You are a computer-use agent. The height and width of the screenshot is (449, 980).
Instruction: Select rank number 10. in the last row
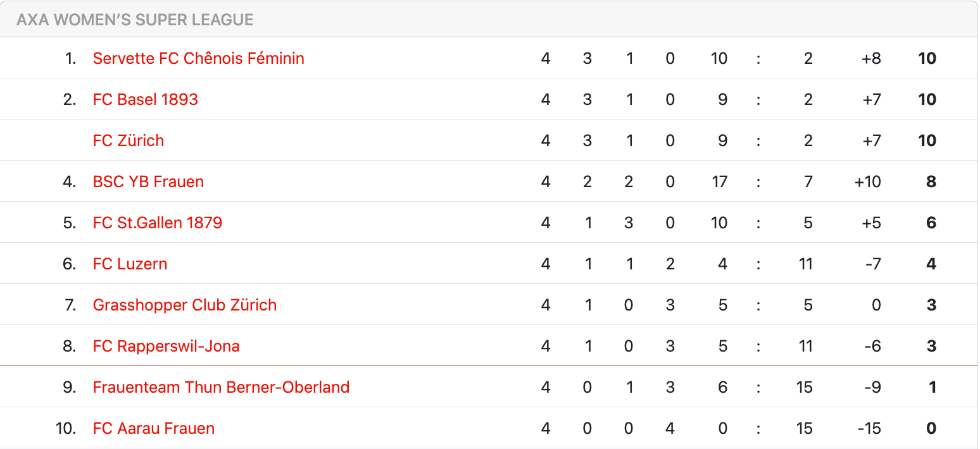tap(66, 428)
